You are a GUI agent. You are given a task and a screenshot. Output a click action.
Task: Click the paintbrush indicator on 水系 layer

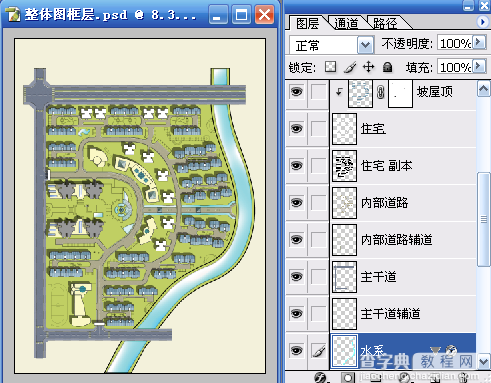click(318, 351)
